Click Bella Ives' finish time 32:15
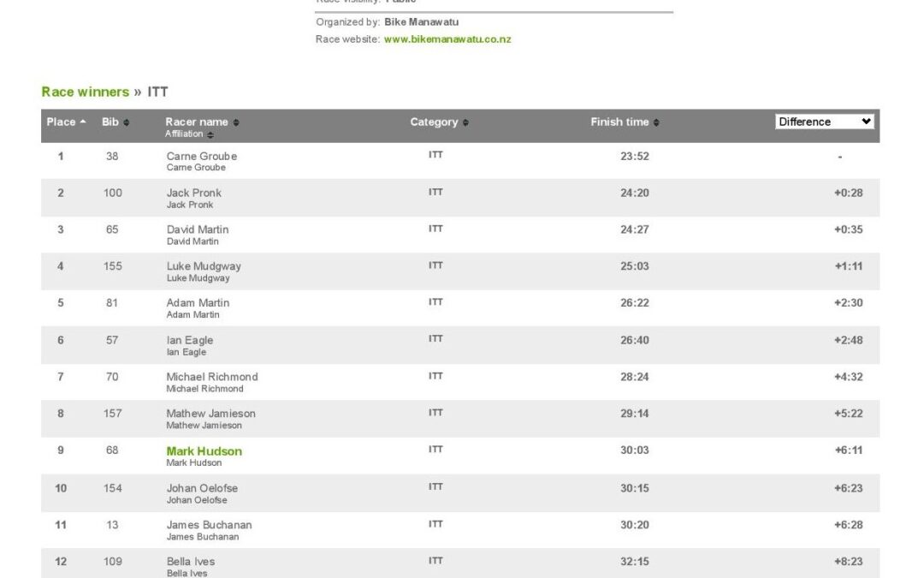 [635, 561]
